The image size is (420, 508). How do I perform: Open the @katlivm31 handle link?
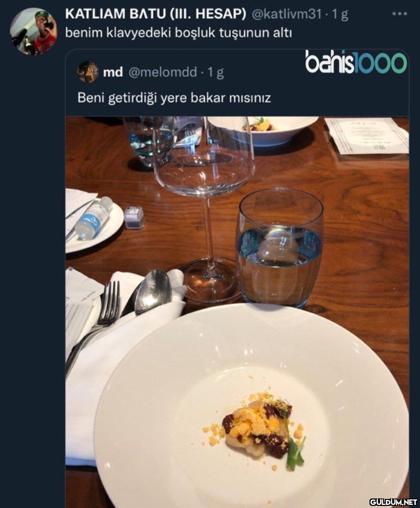287,14
